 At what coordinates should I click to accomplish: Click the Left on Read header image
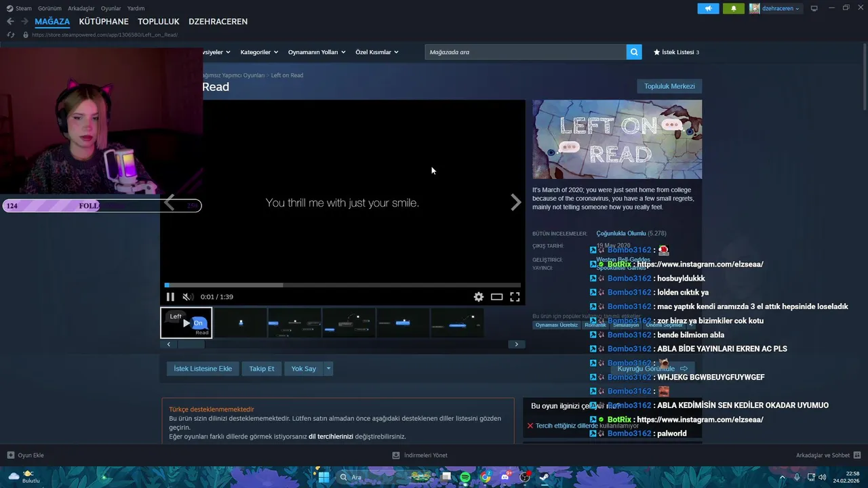(617, 140)
